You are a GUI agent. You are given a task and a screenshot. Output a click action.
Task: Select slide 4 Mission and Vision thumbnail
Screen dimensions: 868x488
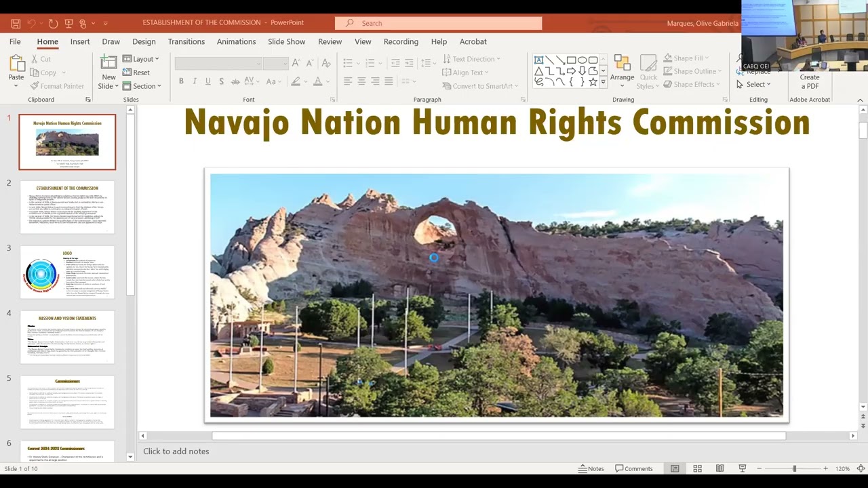67,337
